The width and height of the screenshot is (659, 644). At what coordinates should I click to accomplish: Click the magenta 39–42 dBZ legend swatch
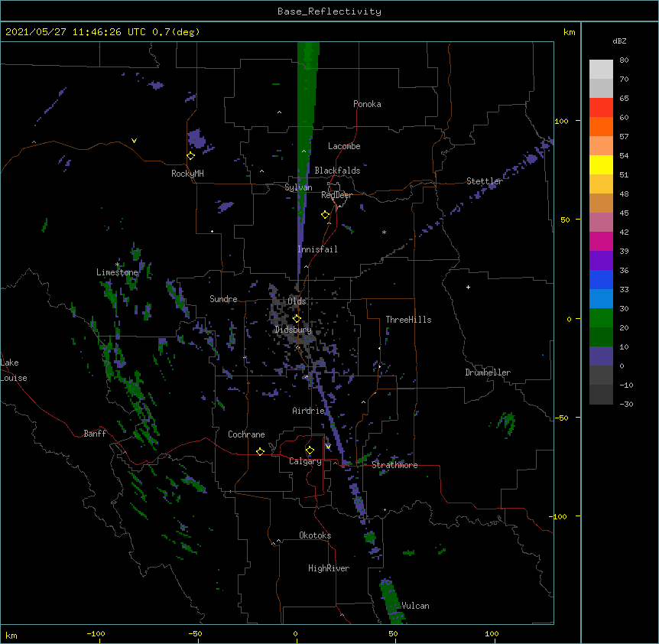601,241
